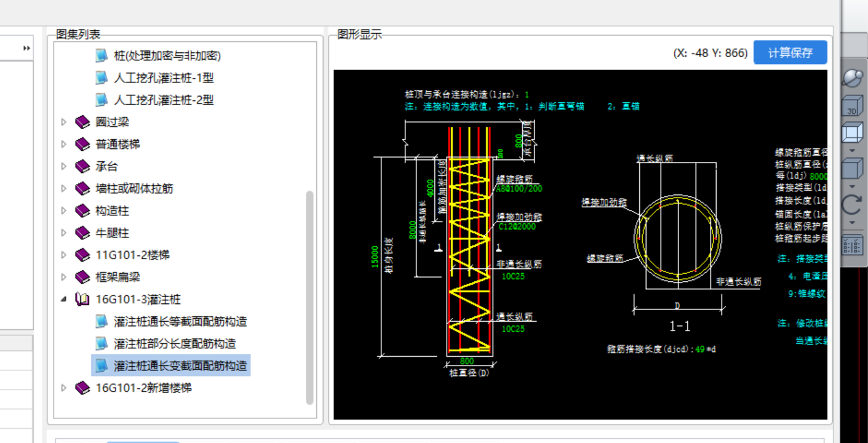
Task: Select 桩(处理加密与非加密) tree item
Action: click(x=167, y=56)
